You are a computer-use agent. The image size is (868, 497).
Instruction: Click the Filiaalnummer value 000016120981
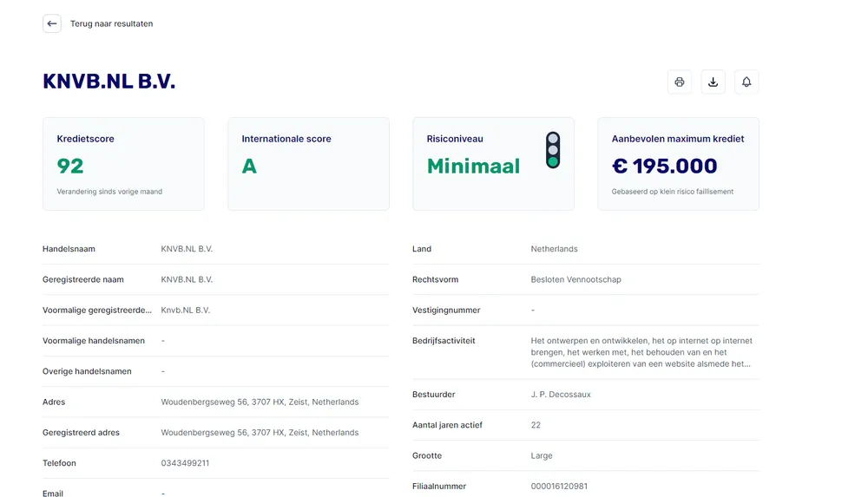559,487
